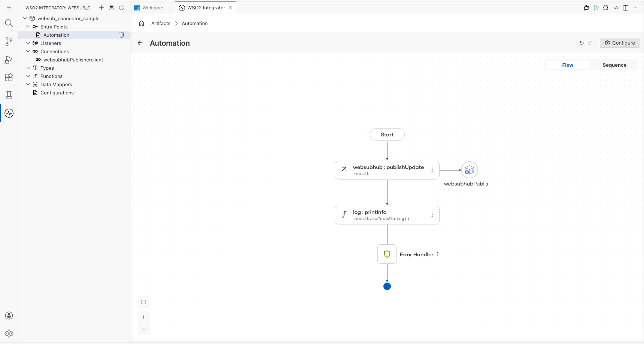Click the project overview icon in sidebar header
The width and height of the screenshot is (644, 344).
[x=112, y=7]
